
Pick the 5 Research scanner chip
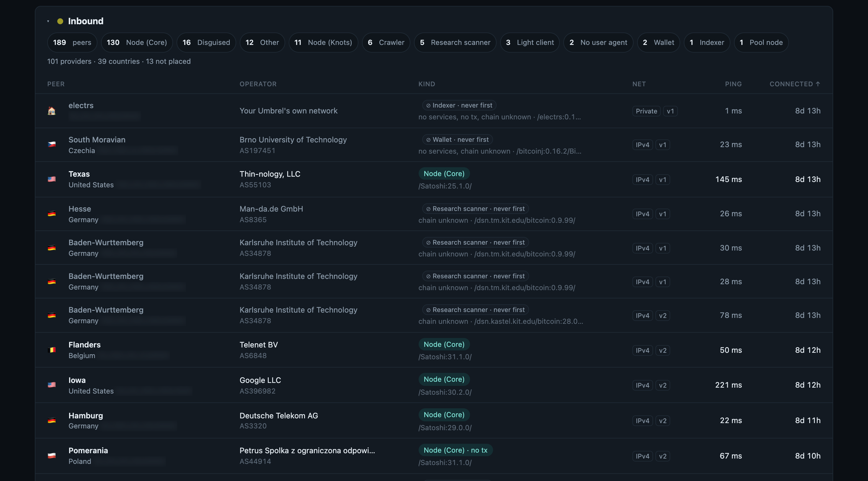pyautogui.click(x=455, y=43)
